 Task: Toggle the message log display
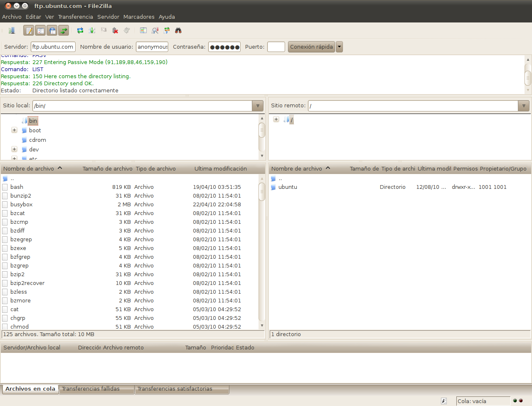(29, 30)
